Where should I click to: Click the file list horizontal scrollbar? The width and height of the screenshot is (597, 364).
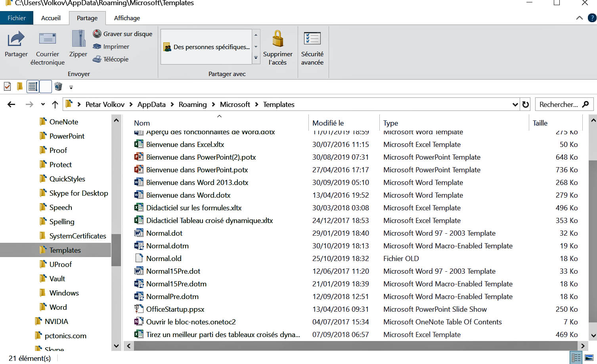click(x=355, y=346)
